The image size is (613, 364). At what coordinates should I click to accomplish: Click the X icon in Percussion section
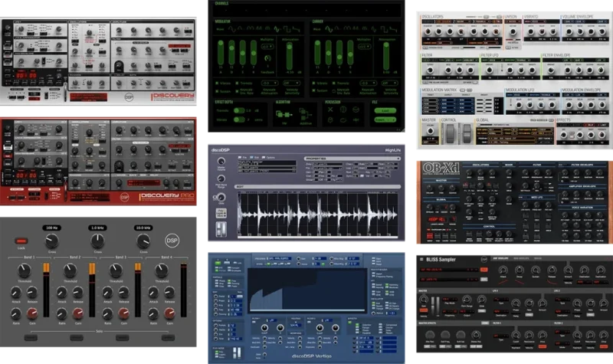pos(330,110)
